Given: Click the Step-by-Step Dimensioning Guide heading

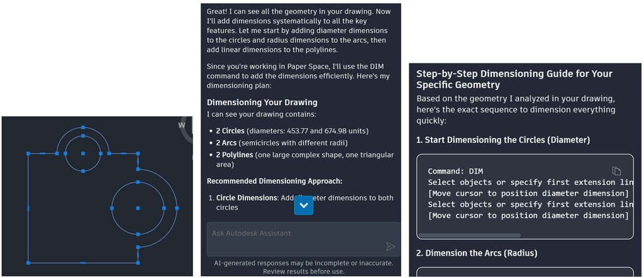Looking at the screenshot, I should [514, 79].
